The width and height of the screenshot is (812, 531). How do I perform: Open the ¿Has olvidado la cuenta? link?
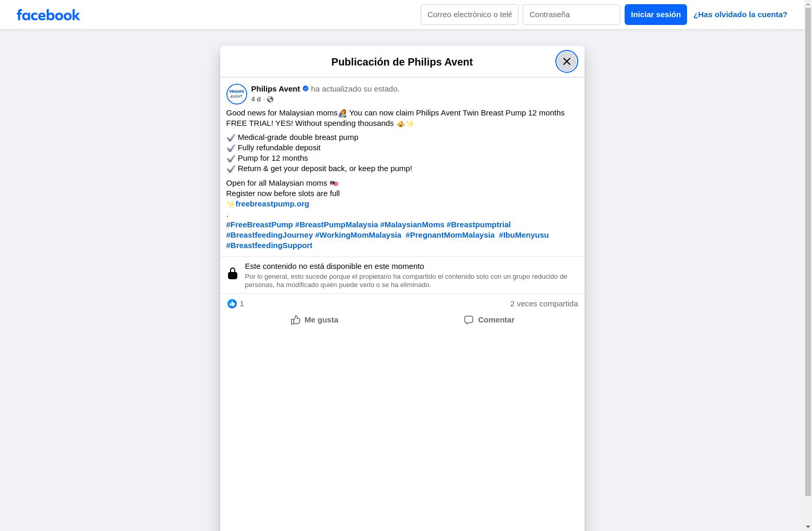(740, 15)
